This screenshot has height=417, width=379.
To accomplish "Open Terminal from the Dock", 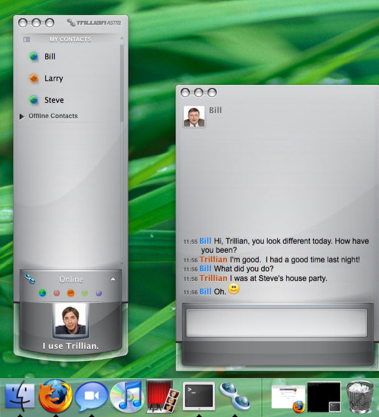I will click(x=199, y=396).
